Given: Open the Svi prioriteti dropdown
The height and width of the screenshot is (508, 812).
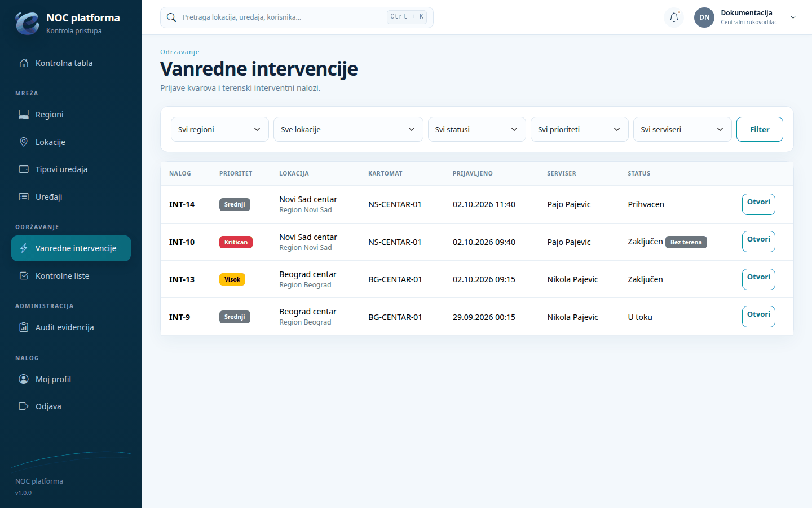Looking at the screenshot, I should [580, 129].
